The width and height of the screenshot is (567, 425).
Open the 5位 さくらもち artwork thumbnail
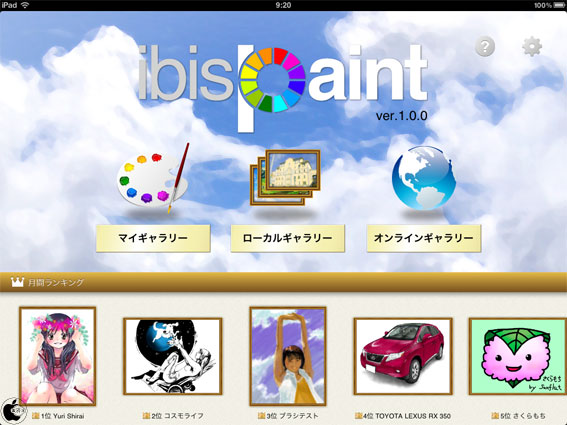(x=518, y=356)
